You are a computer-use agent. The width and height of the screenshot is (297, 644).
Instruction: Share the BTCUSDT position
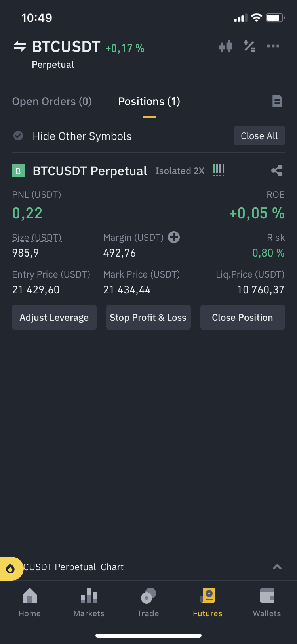pyautogui.click(x=277, y=171)
